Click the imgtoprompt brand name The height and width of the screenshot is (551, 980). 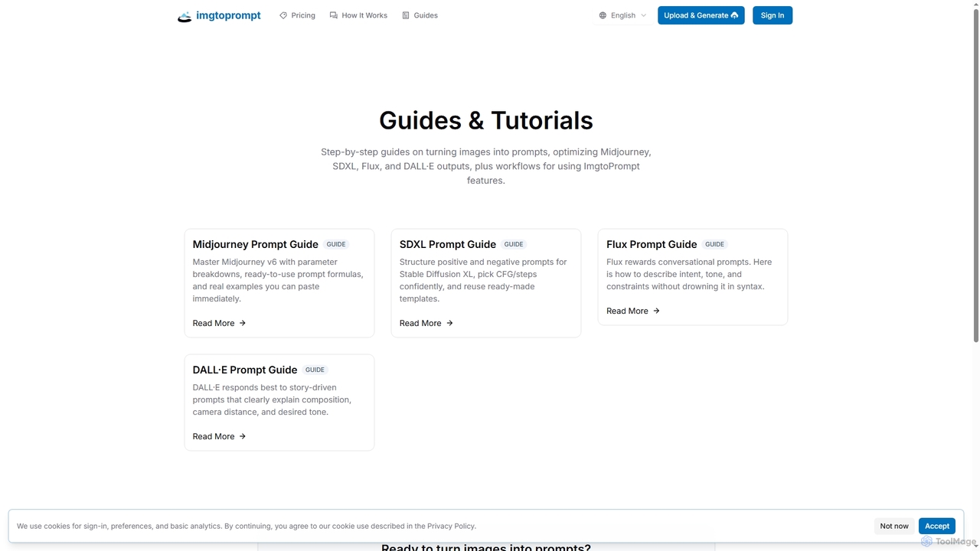coord(228,15)
